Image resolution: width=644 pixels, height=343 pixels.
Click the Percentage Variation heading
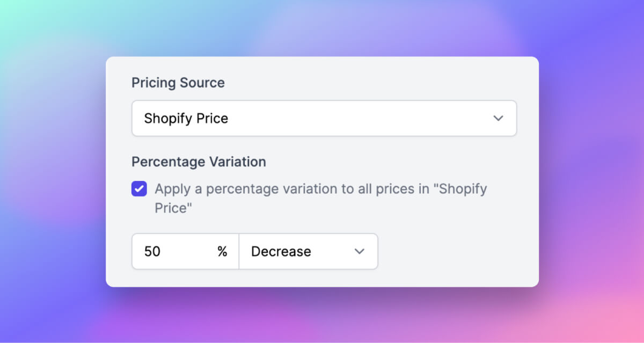click(199, 162)
